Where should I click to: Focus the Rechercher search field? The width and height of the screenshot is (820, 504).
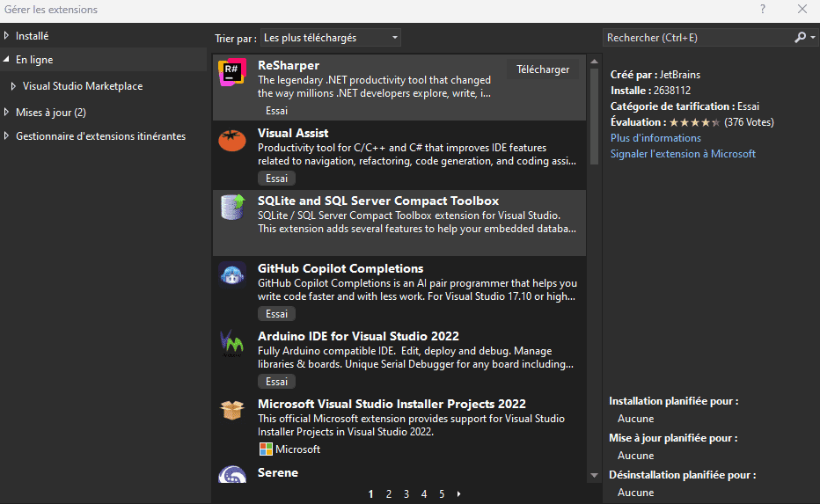[x=699, y=38]
